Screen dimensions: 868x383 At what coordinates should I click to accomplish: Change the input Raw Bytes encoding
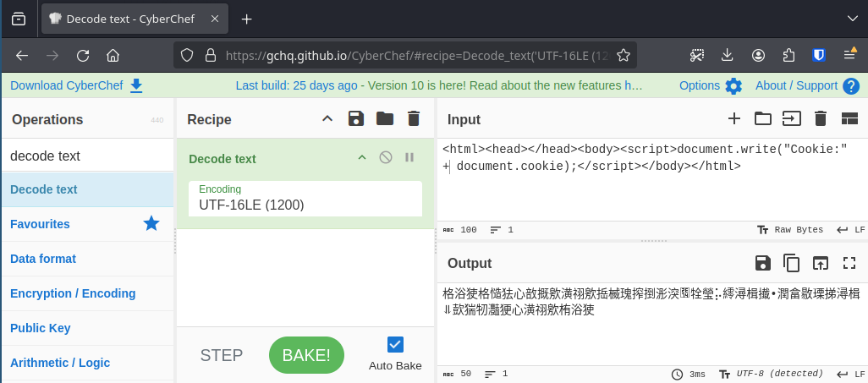point(790,230)
